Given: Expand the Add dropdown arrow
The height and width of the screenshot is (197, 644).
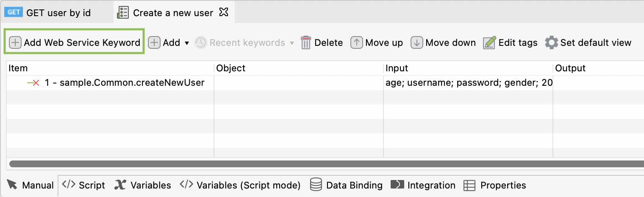Looking at the screenshot, I should [x=187, y=43].
